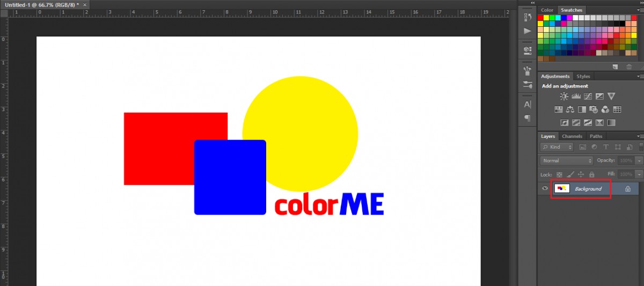644x286 pixels.
Task: Toggle lock position move icon
Action: (x=581, y=174)
